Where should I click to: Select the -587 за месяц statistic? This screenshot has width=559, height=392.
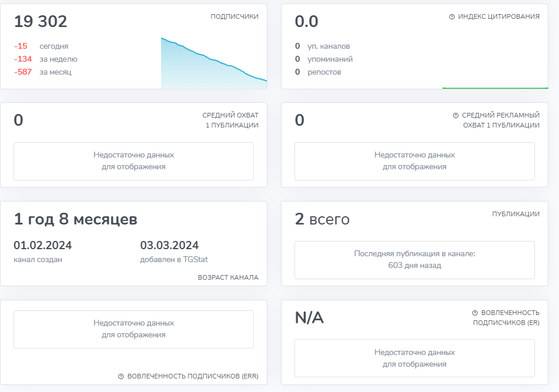point(42,72)
